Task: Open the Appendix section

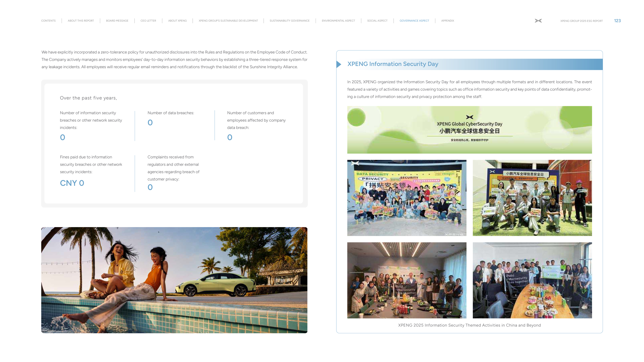Action: [447, 21]
